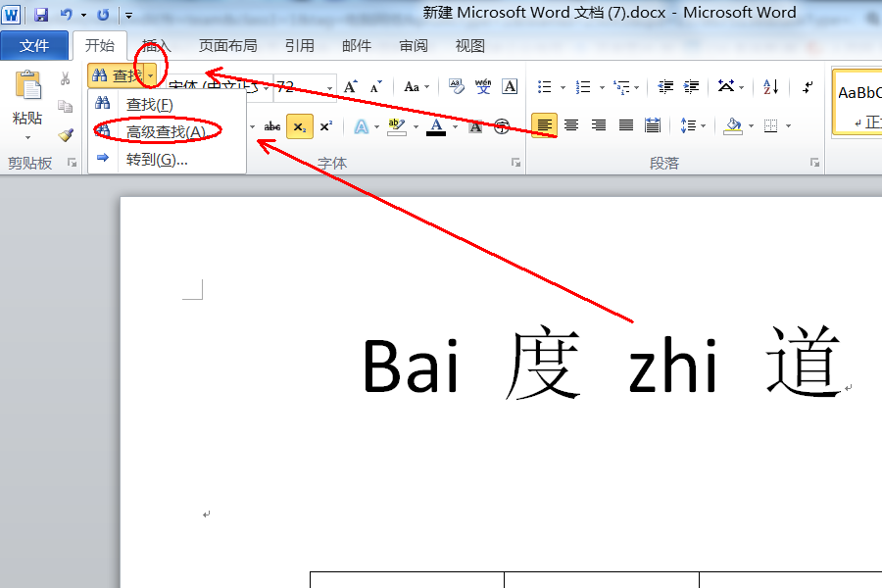Choose Go To (G) menu entry
This screenshot has width=882, height=588.
tap(167, 159)
